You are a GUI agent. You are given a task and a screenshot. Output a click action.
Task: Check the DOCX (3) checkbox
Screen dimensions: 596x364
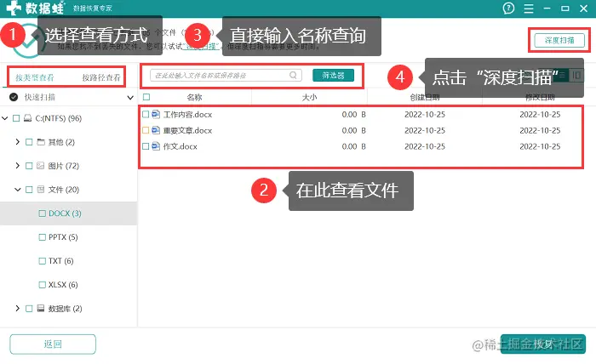click(43, 213)
